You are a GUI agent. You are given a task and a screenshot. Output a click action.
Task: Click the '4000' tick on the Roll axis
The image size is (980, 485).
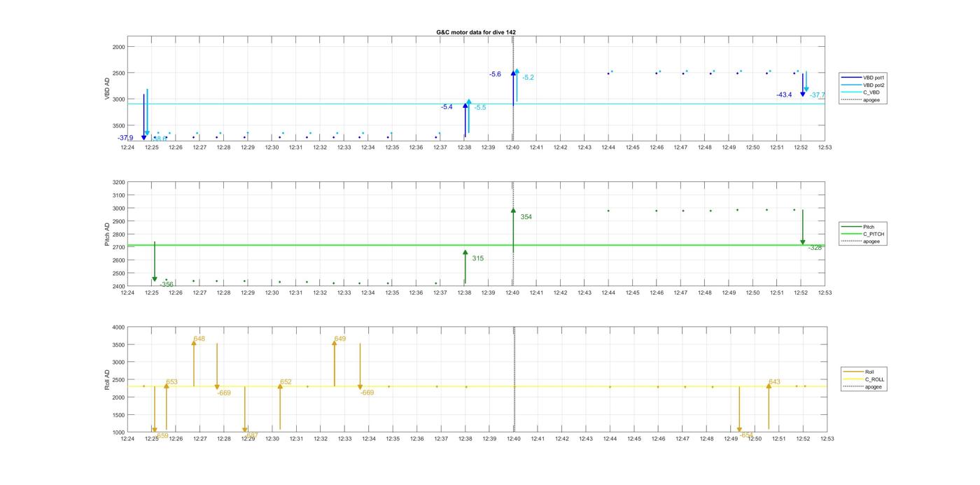pyautogui.click(x=118, y=328)
